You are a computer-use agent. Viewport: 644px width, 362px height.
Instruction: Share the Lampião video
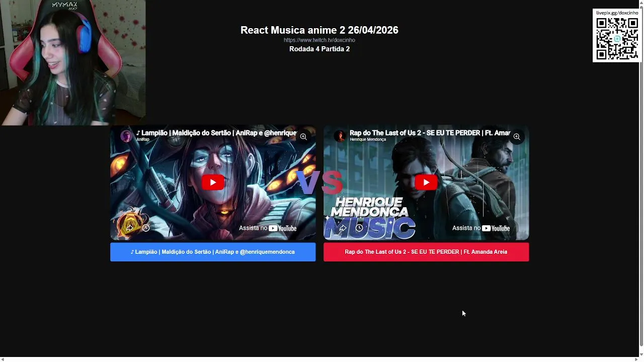(129, 228)
